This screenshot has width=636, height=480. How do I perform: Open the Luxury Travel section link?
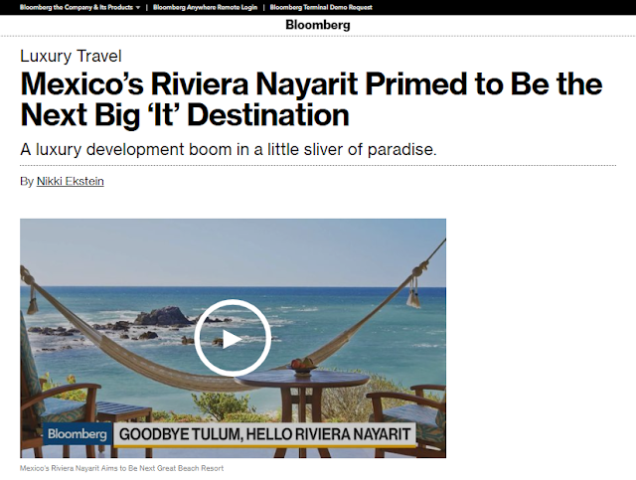pyautogui.click(x=71, y=56)
